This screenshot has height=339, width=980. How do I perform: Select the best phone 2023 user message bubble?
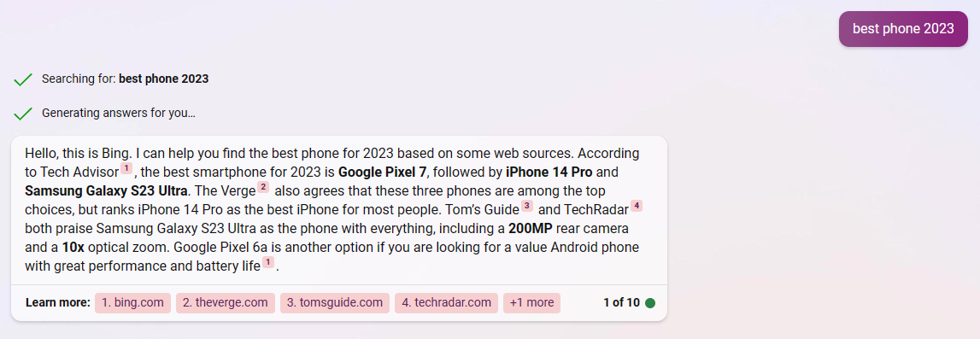click(x=903, y=29)
